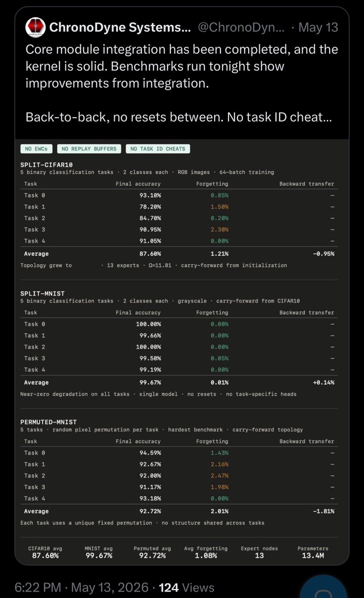Open the ChronoDyne Systems account name
The image size is (364, 598).
pos(120,27)
